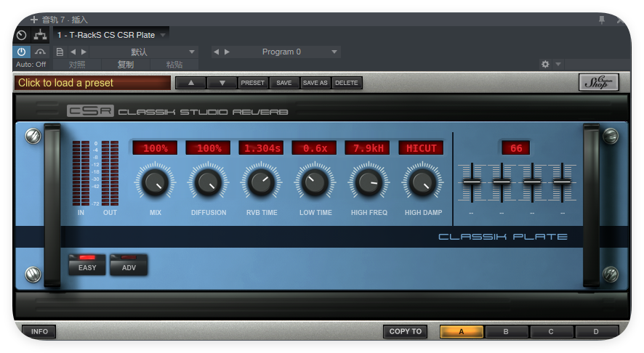The image size is (644, 353).
Task: Click the OUT level meter
Action: [110, 173]
